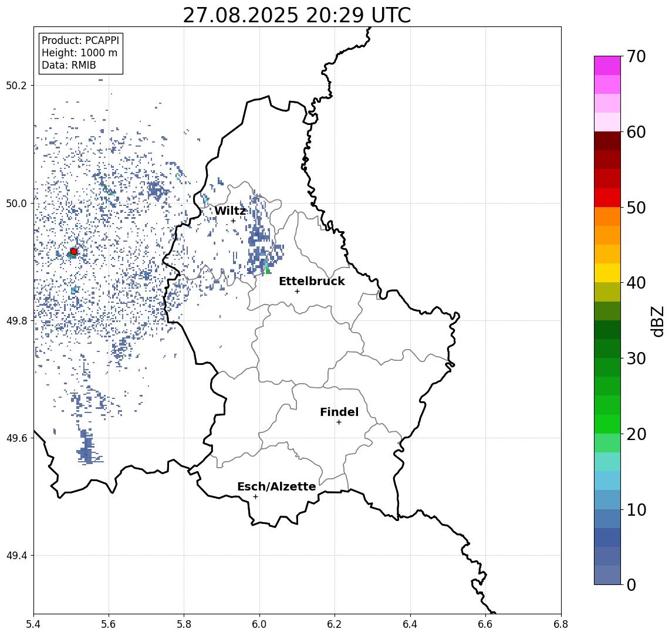This screenshot has width=672, height=636.
Task: Click the Wiltz station cross marker
Action: [x=233, y=221]
